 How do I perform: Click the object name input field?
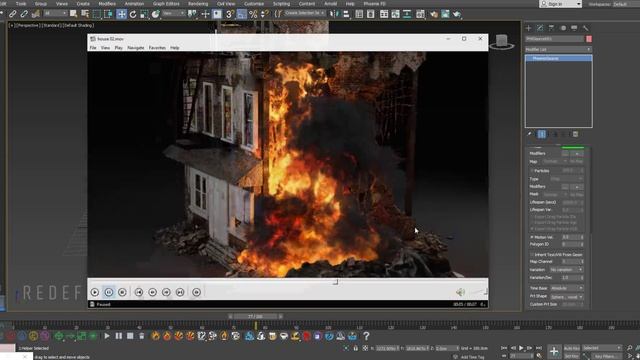(554, 39)
